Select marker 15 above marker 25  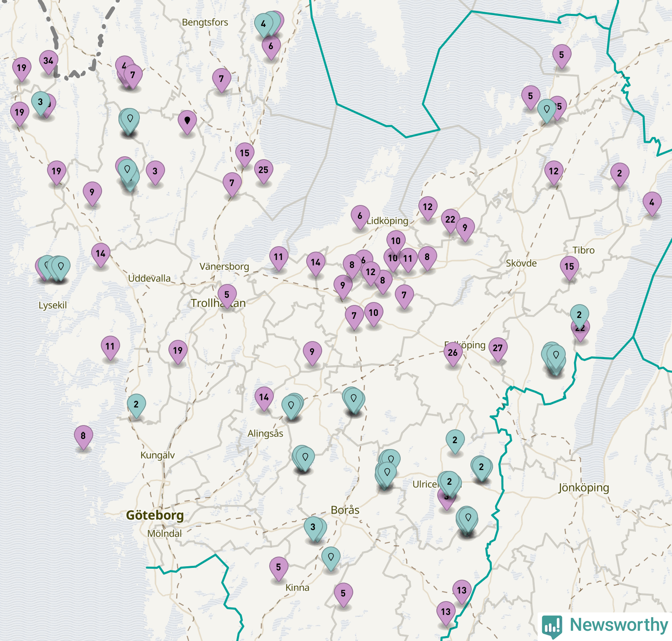245,155
